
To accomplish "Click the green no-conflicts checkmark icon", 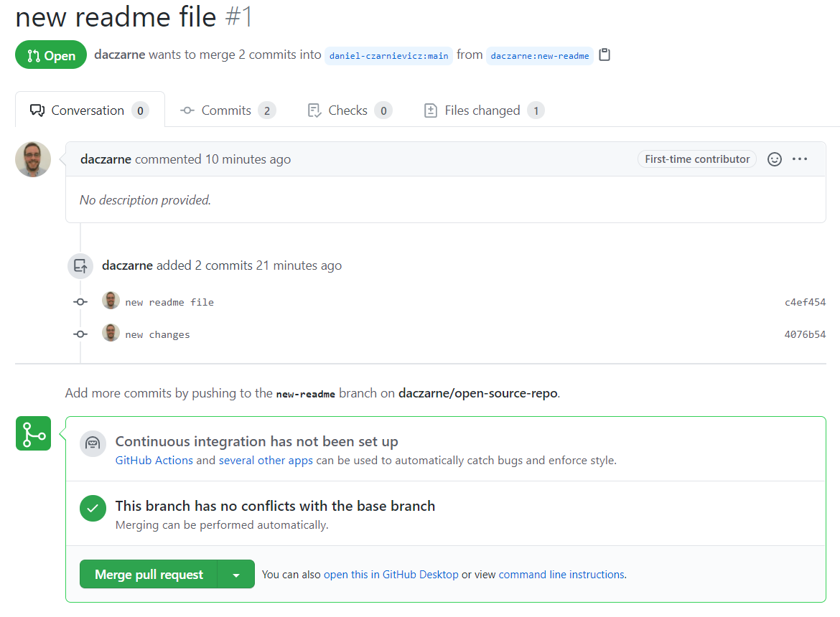I will (92, 509).
